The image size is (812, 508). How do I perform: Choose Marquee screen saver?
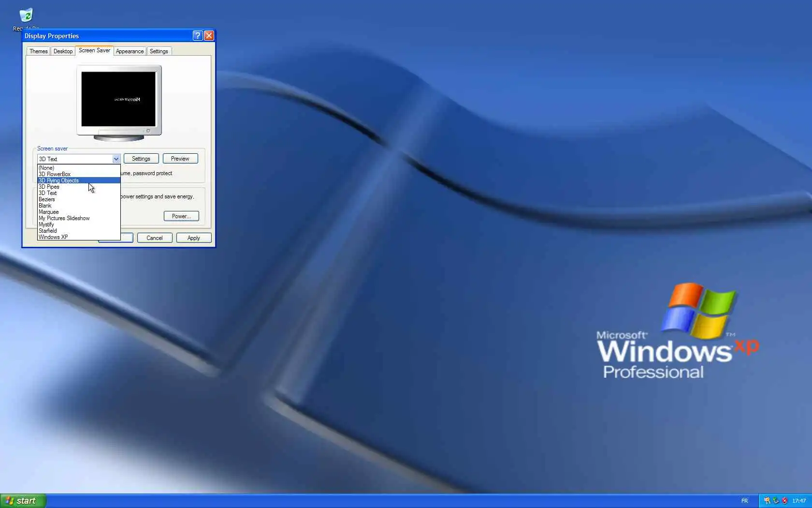(79, 212)
